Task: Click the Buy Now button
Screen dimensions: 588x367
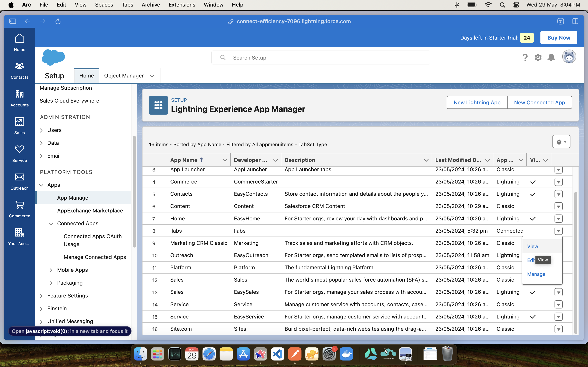Action: (558, 38)
